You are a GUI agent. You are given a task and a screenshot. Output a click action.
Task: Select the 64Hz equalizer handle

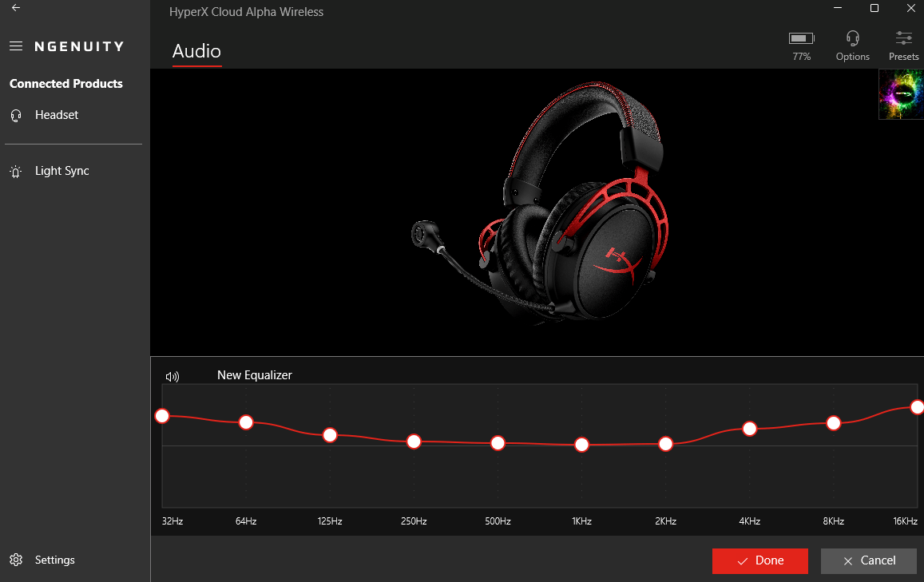point(246,422)
